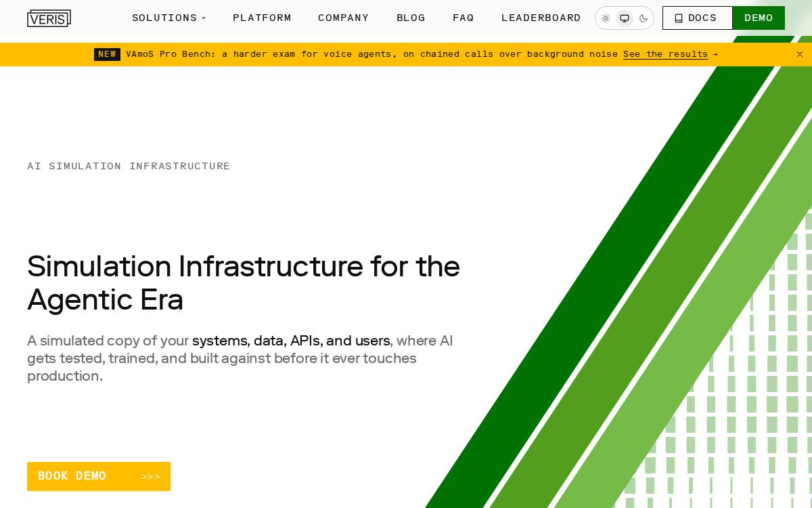Image resolution: width=812 pixels, height=508 pixels.
Task: Follow the See the results link
Action: tap(665, 54)
